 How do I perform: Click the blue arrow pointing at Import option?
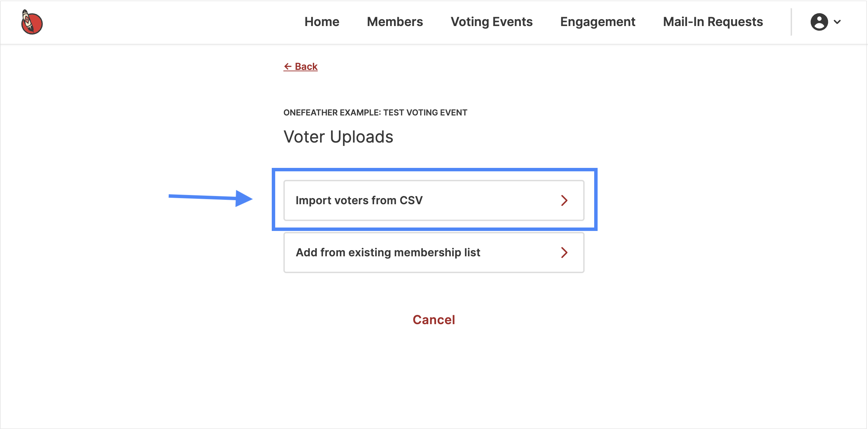210,198
